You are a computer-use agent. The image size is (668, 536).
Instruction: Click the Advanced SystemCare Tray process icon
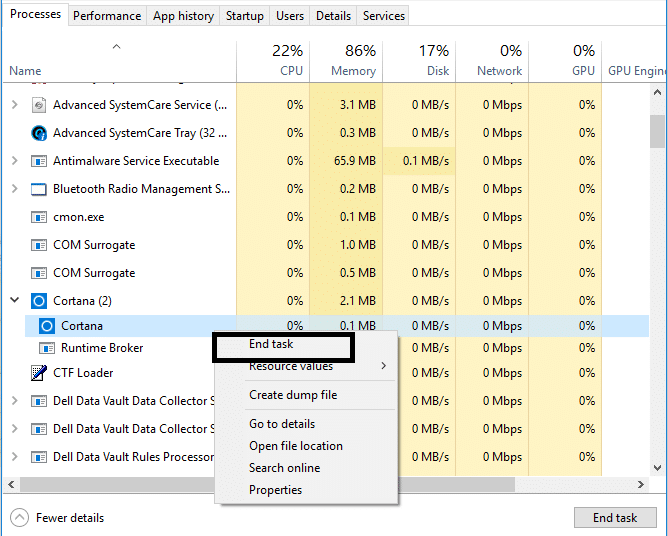click(39, 133)
